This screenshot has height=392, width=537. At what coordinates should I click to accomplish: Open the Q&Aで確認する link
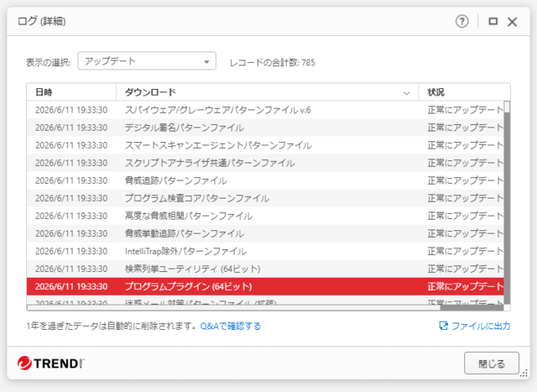coord(231,326)
